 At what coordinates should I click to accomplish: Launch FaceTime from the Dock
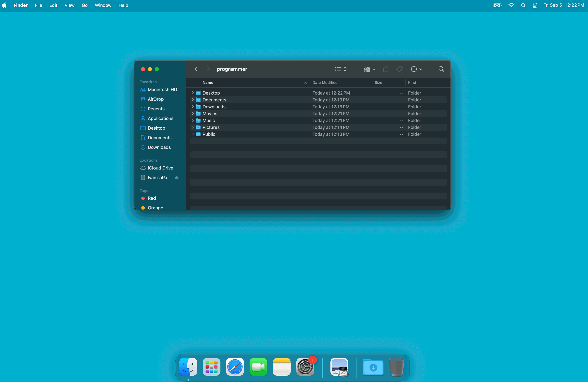coord(258,367)
